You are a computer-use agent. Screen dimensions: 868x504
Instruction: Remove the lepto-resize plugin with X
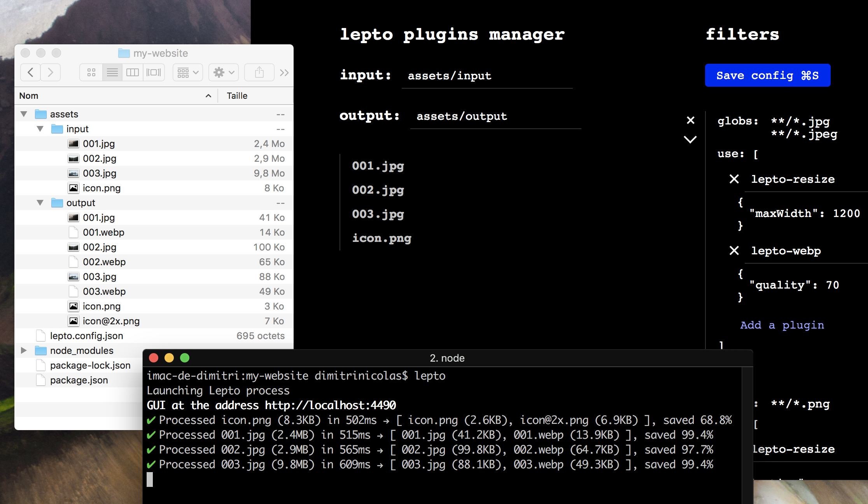click(x=734, y=179)
